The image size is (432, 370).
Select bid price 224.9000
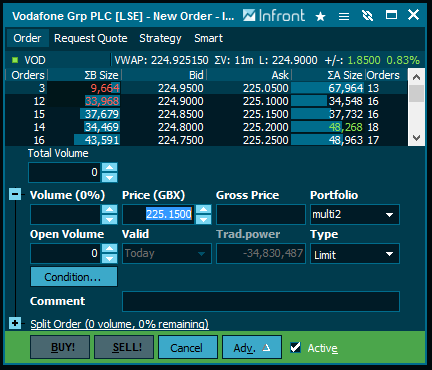(x=181, y=101)
